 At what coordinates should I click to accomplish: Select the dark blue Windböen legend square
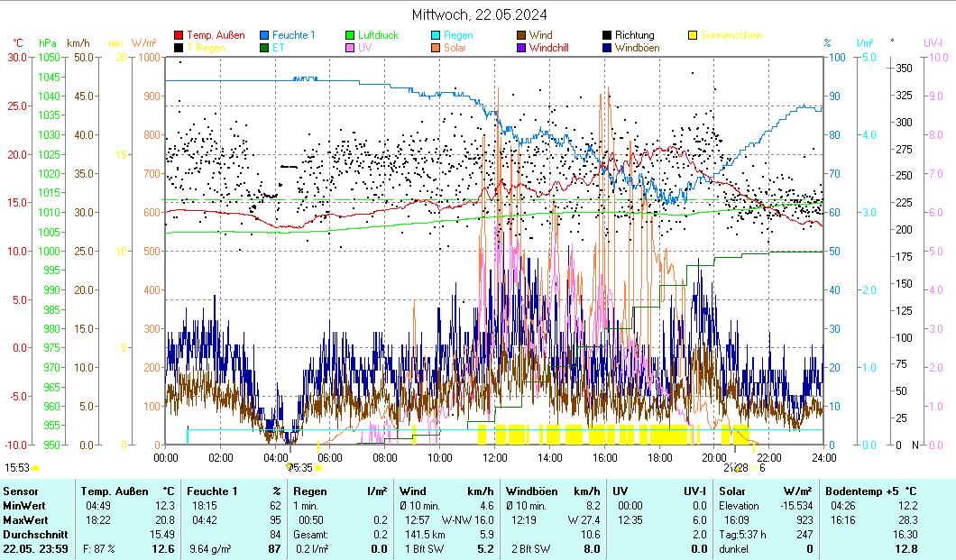click(x=608, y=48)
